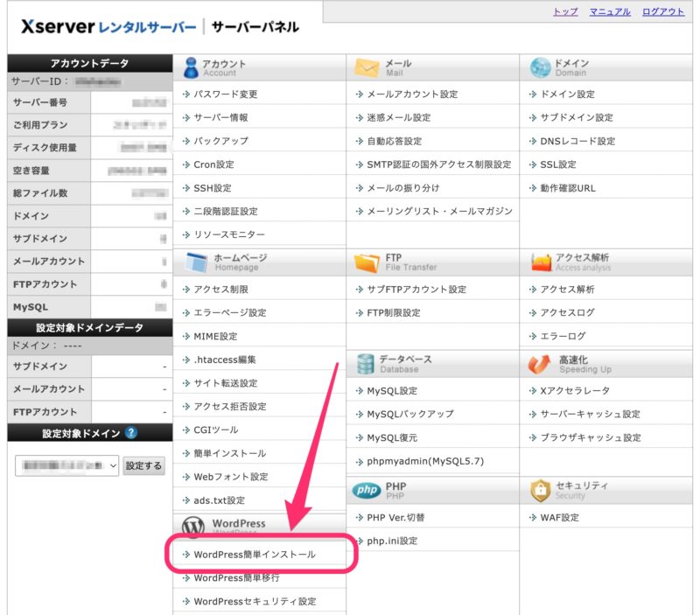
Task: Open WordPress簡単インストール
Action: tap(255, 555)
